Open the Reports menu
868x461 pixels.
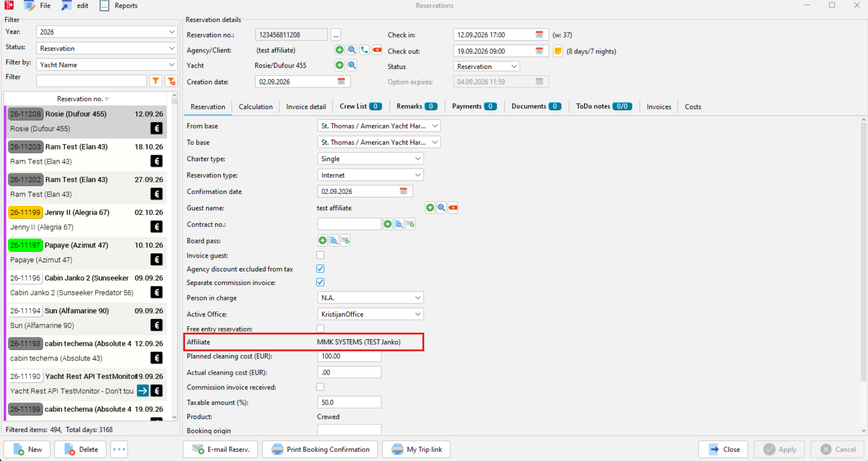119,6
